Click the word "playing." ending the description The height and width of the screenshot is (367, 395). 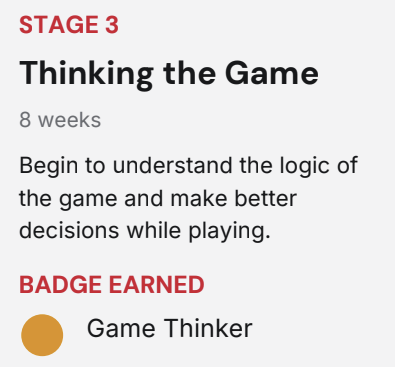(x=229, y=231)
